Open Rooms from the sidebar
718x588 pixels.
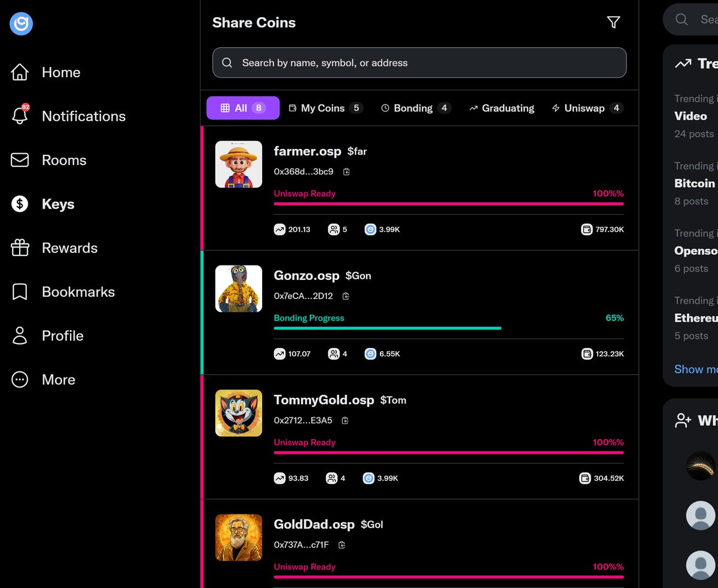tap(48, 160)
